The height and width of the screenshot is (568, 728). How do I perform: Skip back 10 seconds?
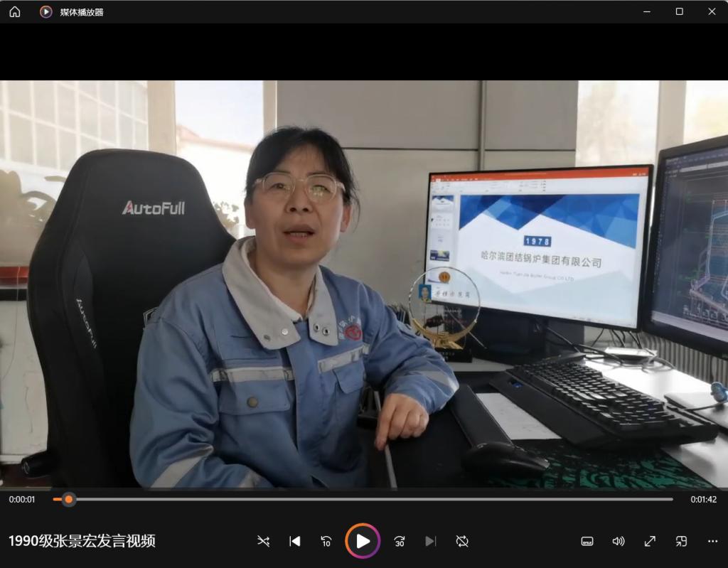click(326, 541)
